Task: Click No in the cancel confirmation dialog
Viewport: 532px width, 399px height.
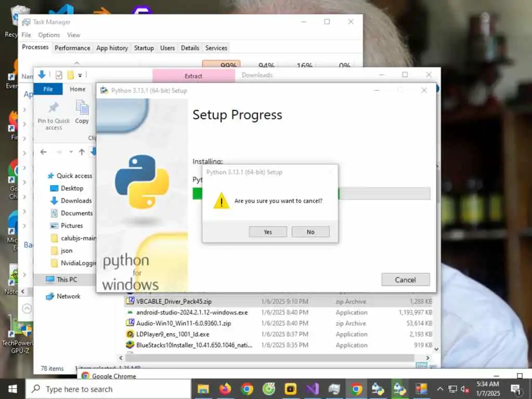Action: point(311,232)
